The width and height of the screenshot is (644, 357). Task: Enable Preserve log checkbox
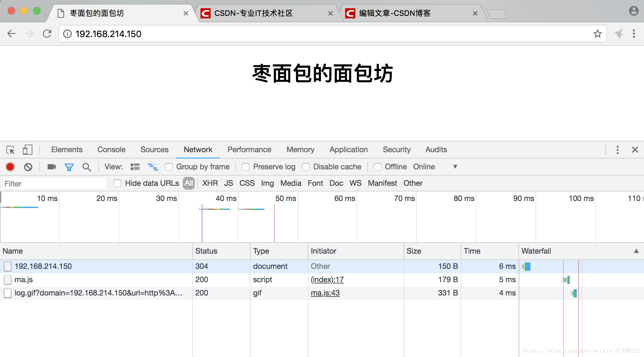coord(246,167)
